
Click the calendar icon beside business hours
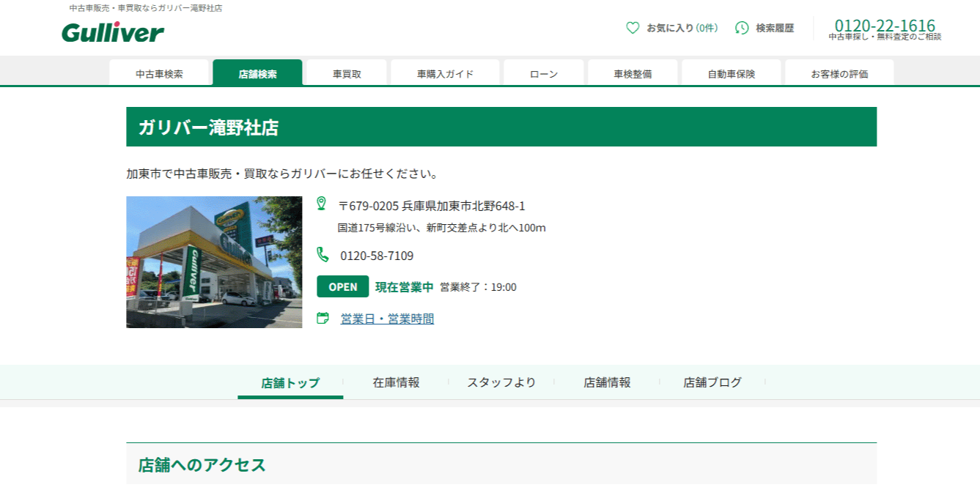click(x=323, y=318)
